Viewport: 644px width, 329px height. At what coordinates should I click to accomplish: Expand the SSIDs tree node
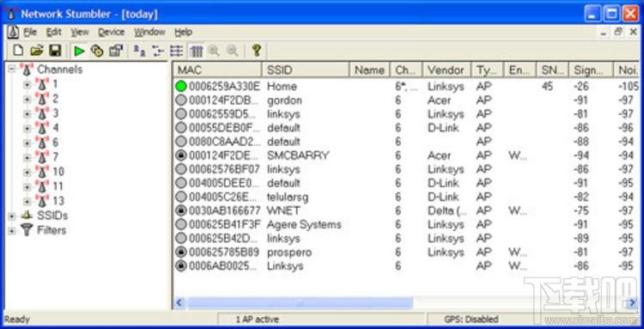click(11, 216)
